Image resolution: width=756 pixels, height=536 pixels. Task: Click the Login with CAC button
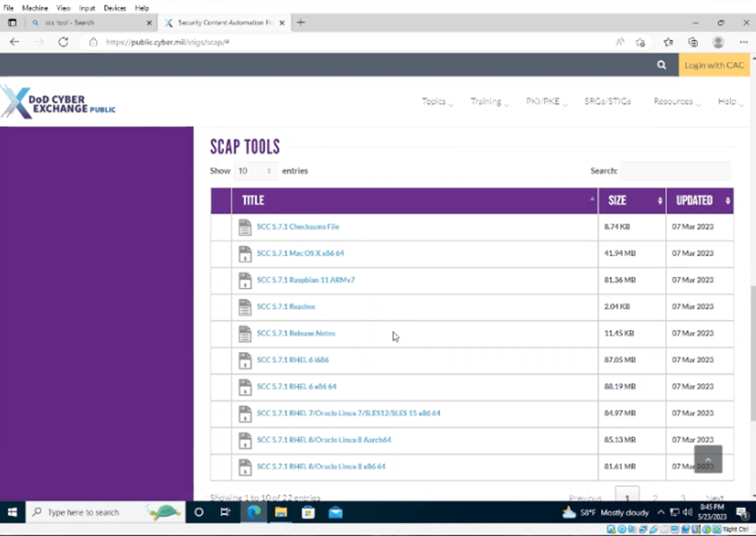pos(713,65)
